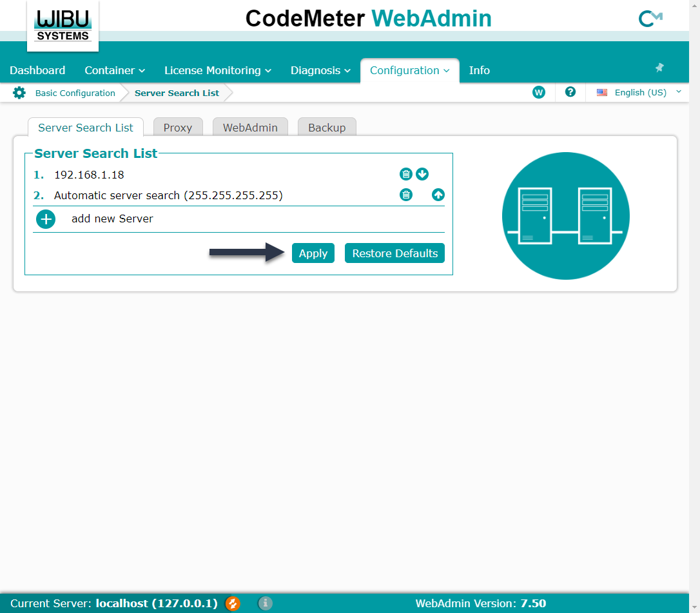Viewport: 700px width, 613px height.
Task: Click the localhost (127.0.0.1) current server
Action: tap(157, 603)
